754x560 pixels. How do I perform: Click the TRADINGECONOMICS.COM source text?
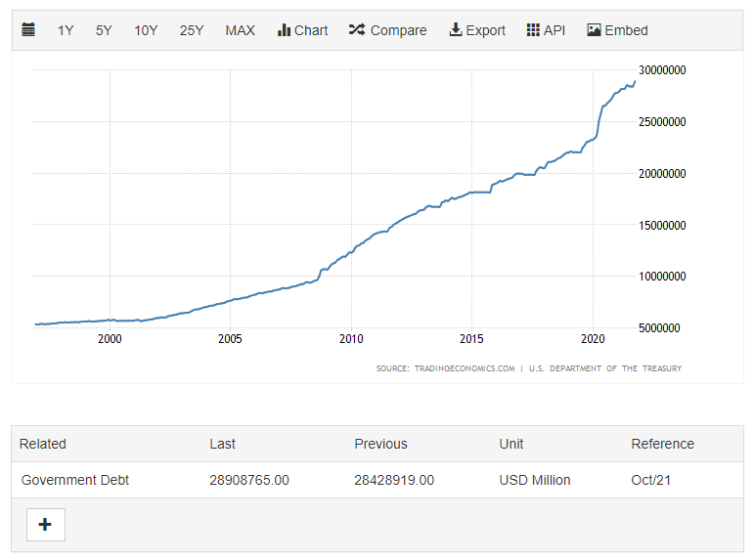[x=465, y=368]
